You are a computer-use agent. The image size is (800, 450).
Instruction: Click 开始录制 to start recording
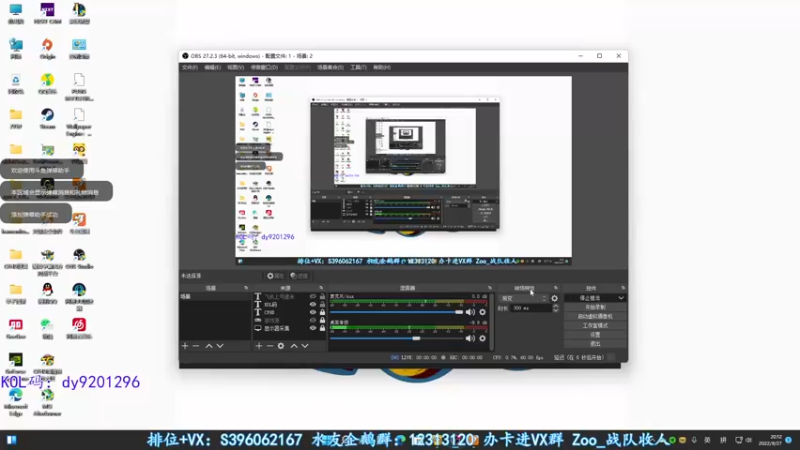point(595,308)
